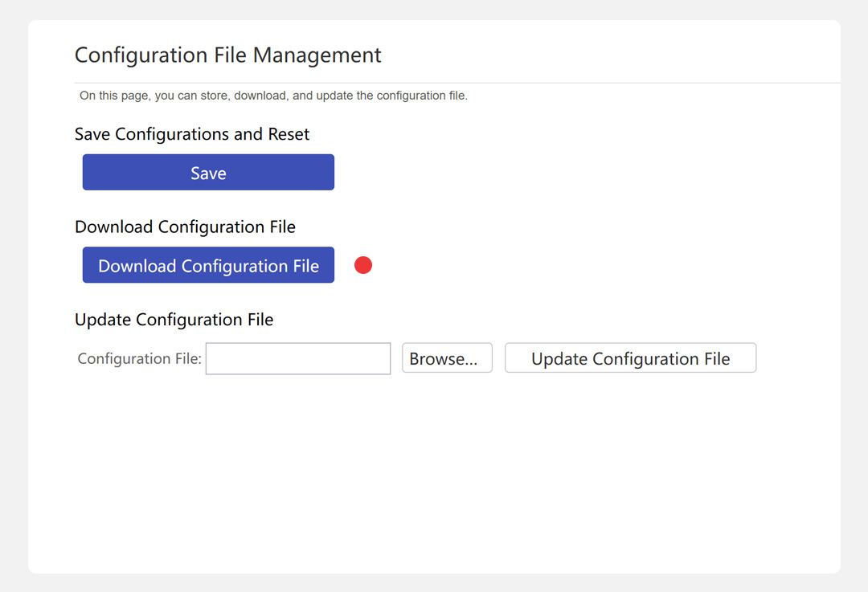Click the page description sentence about configuration file

(x=273, y=96)
